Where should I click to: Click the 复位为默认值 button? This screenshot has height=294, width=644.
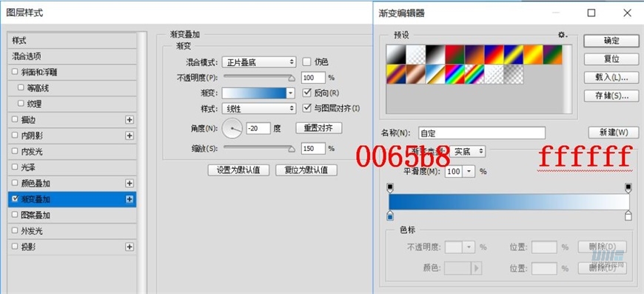306,170
